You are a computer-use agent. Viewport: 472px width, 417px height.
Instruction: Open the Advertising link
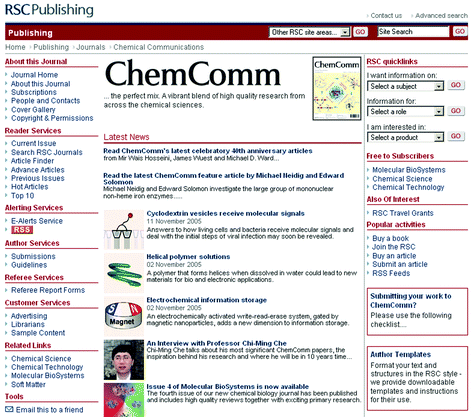(x=29, y=316)
